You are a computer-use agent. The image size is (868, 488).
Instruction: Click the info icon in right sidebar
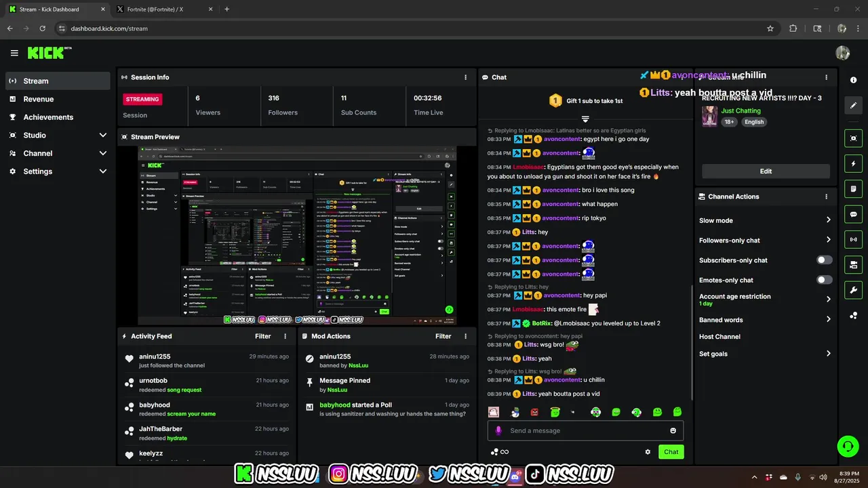[x=853, y=80]
